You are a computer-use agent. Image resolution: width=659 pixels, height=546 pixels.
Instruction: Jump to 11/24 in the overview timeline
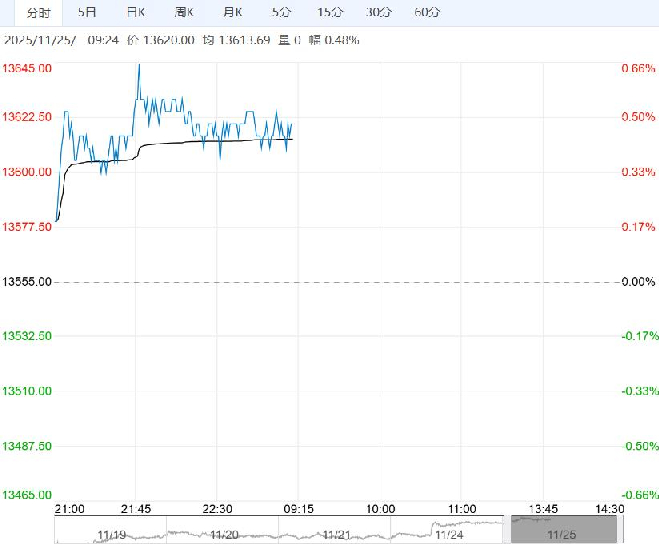tap(450, 535)
